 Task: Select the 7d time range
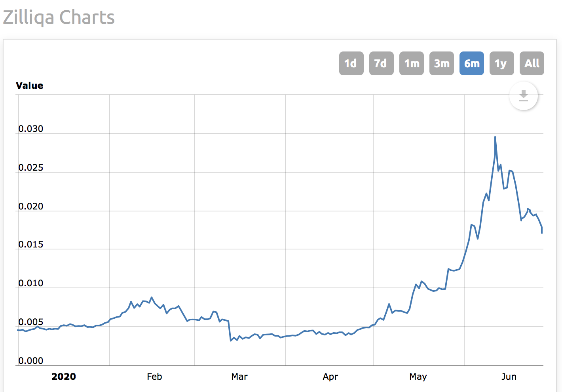pyautogui.click(x=381, y=63)
